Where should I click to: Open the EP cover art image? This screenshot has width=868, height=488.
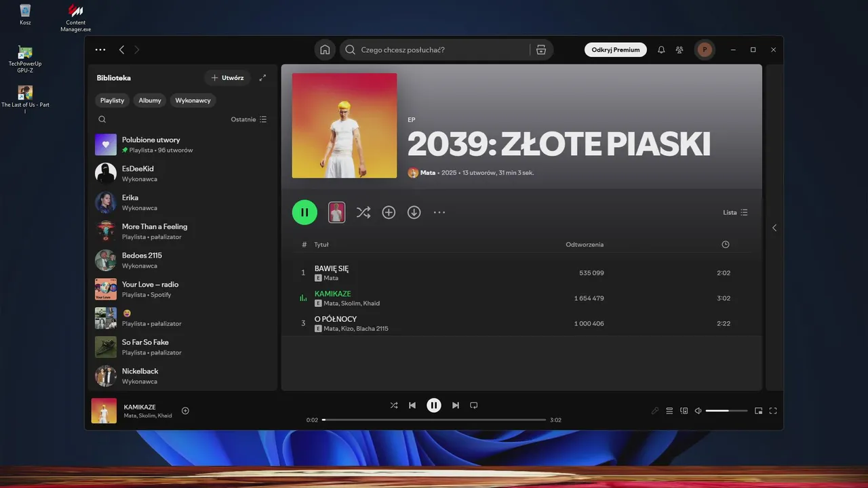click(x=344, y=125)
